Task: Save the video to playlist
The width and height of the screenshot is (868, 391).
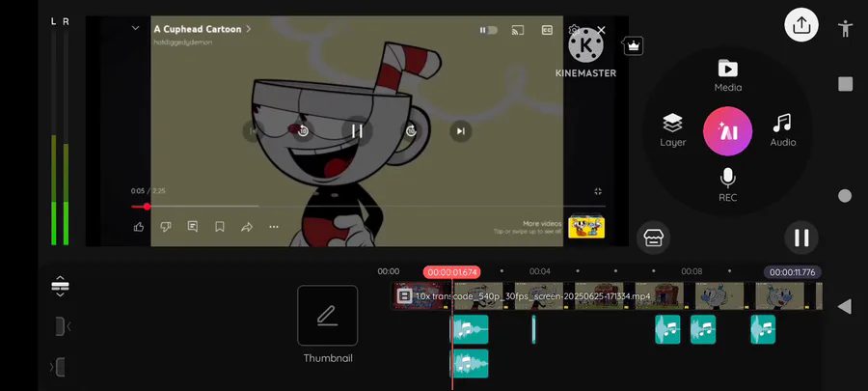Action: point(220,227)
